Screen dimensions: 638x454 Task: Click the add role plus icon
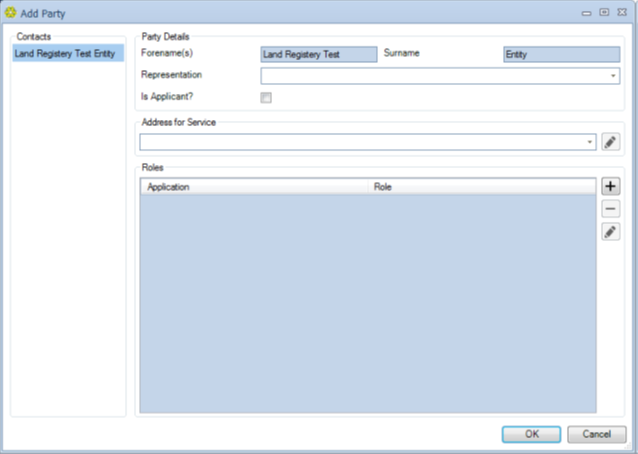click(610, 186)
